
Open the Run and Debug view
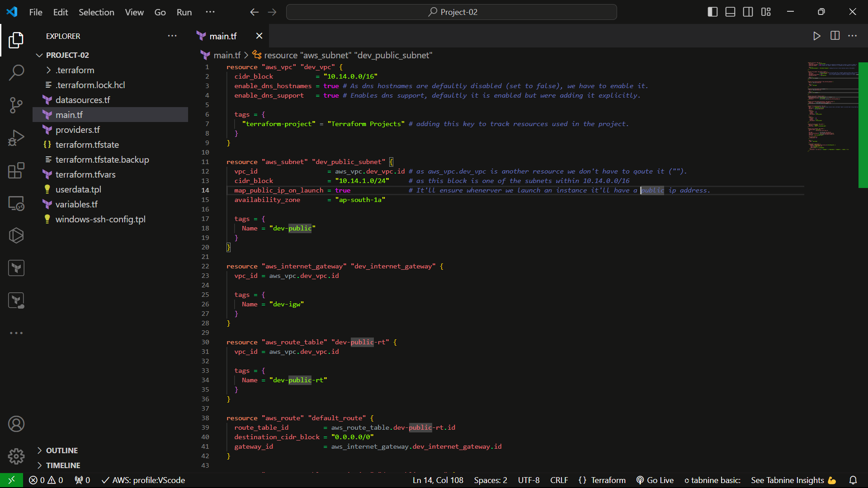tap(16, 138)
